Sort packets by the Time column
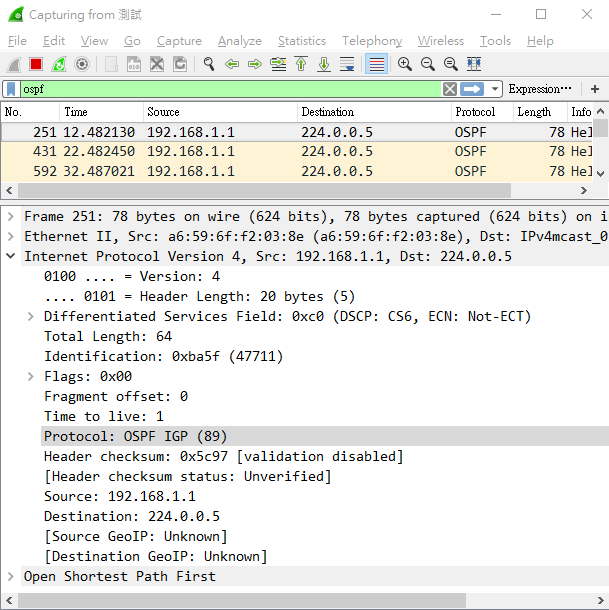Screen dimensions: 609x610 (x=101, y=112)
